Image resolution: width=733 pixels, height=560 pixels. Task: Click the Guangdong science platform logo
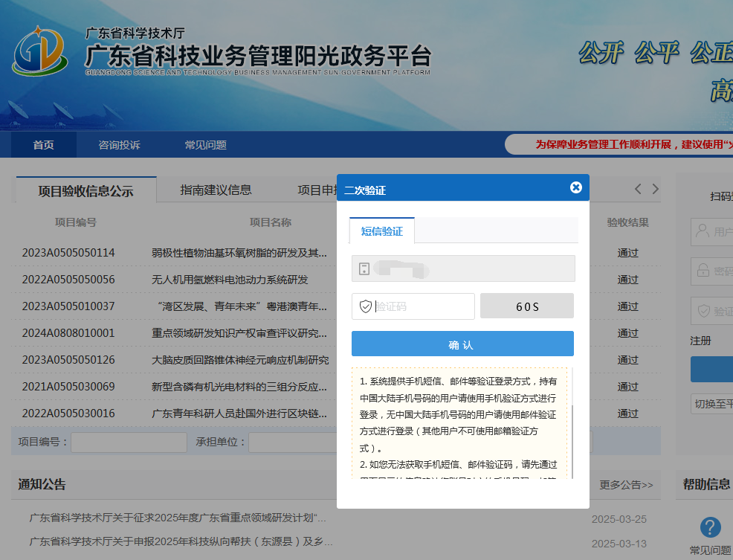tap(38, 51)
